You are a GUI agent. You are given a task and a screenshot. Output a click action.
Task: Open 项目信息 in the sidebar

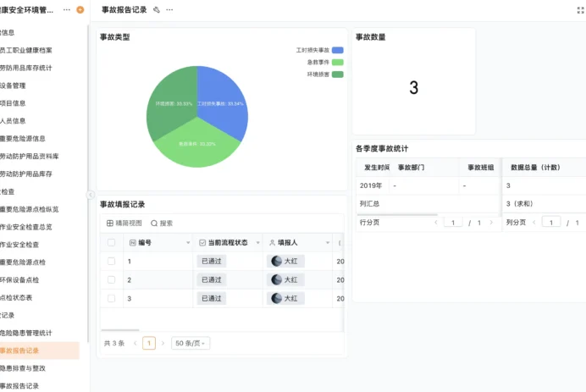(x=13, y=103)
